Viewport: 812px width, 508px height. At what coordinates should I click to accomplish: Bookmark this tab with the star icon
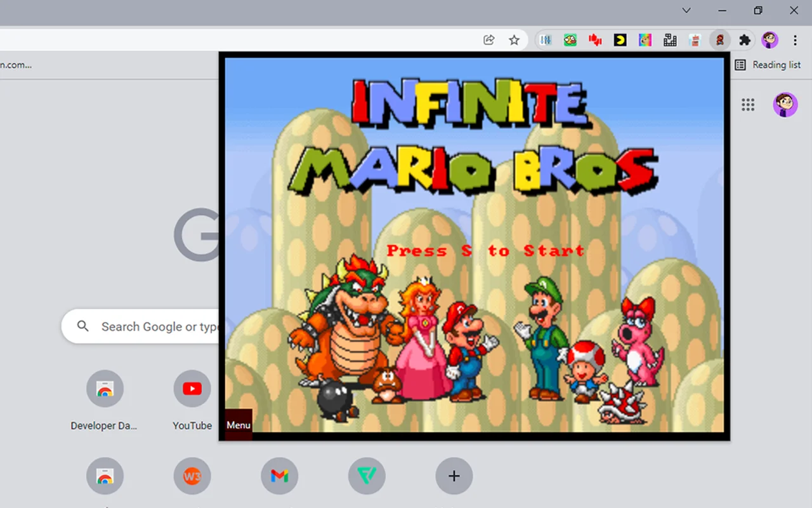514,40
